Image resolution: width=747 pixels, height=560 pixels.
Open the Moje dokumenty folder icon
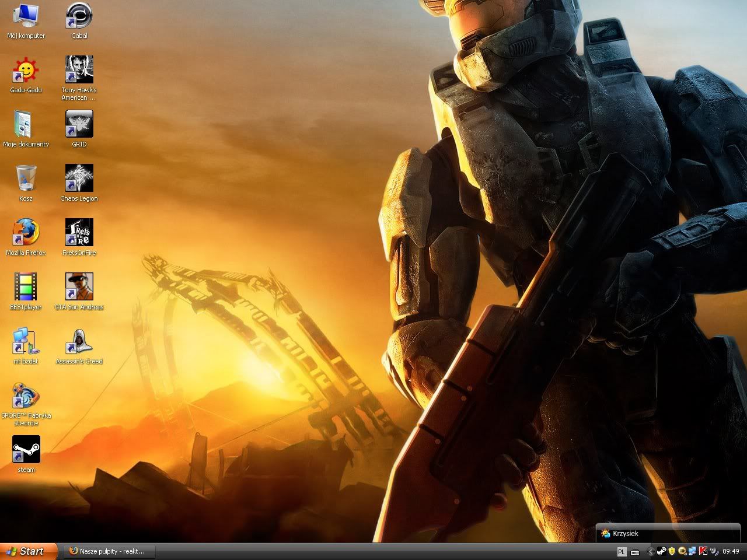click(26, 129)
